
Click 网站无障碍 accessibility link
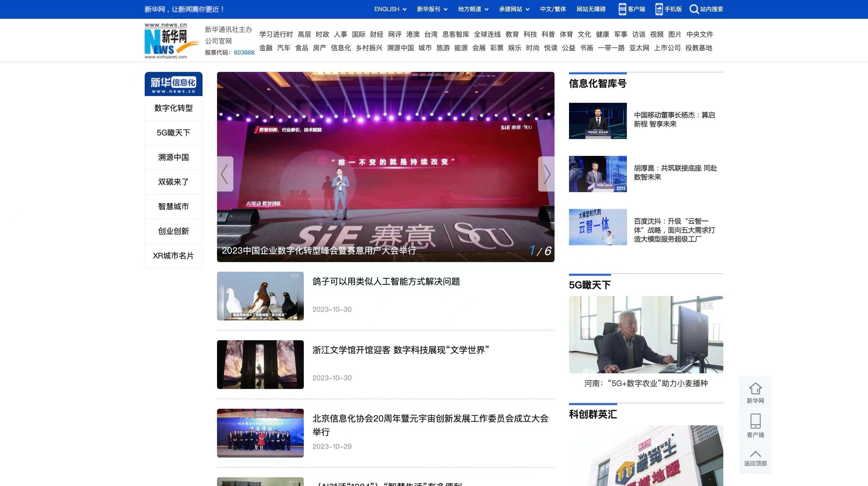pyautogui.click(x=591, y=9)
